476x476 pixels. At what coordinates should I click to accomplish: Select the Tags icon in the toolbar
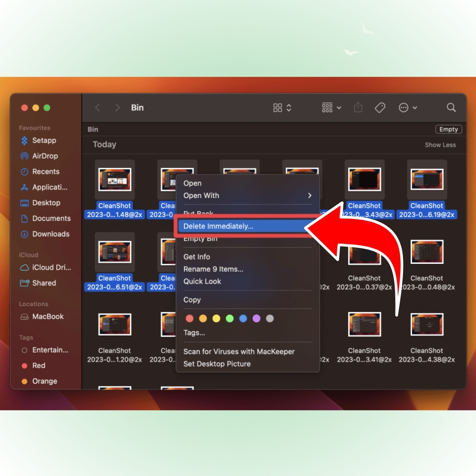coord(379,107)
